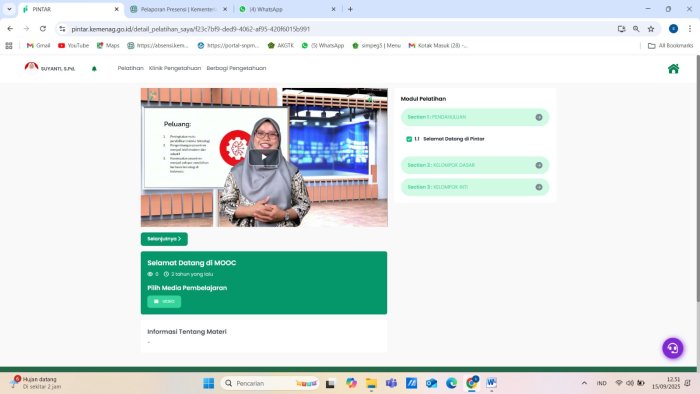This screenshot has width=700, height=394.
Task: Open the All Bookmarks folder
Action: (670, 46)
